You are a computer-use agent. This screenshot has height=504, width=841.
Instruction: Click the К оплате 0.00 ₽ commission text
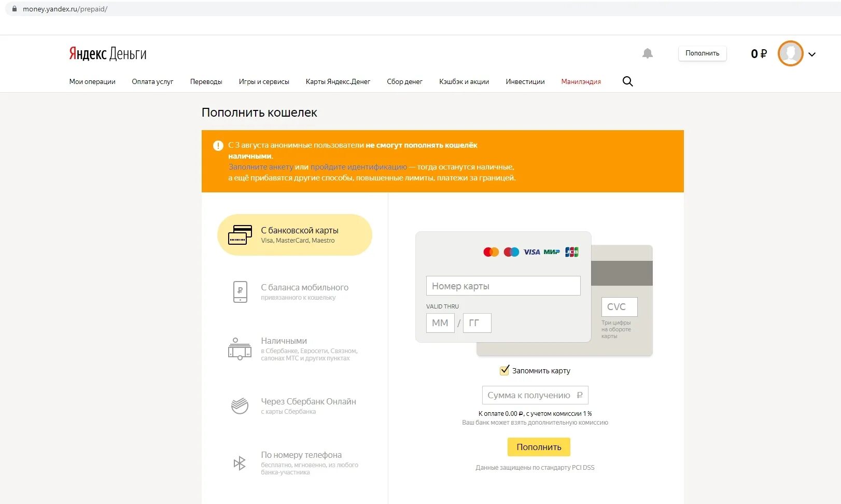(x=535, y=414)
